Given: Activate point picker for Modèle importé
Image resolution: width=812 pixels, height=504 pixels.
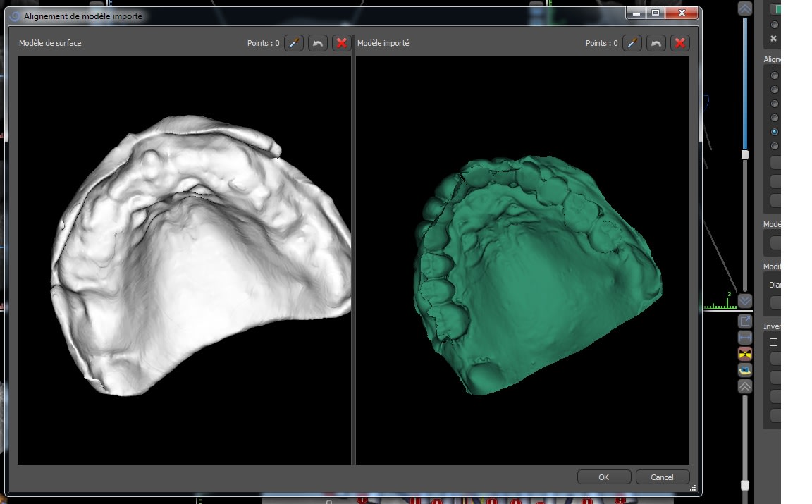Looking at the screenshot, I should point(632,43).
